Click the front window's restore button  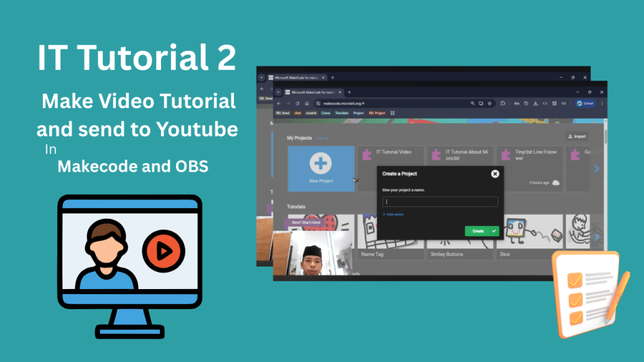pyautogui.click(x=589, y=92)
